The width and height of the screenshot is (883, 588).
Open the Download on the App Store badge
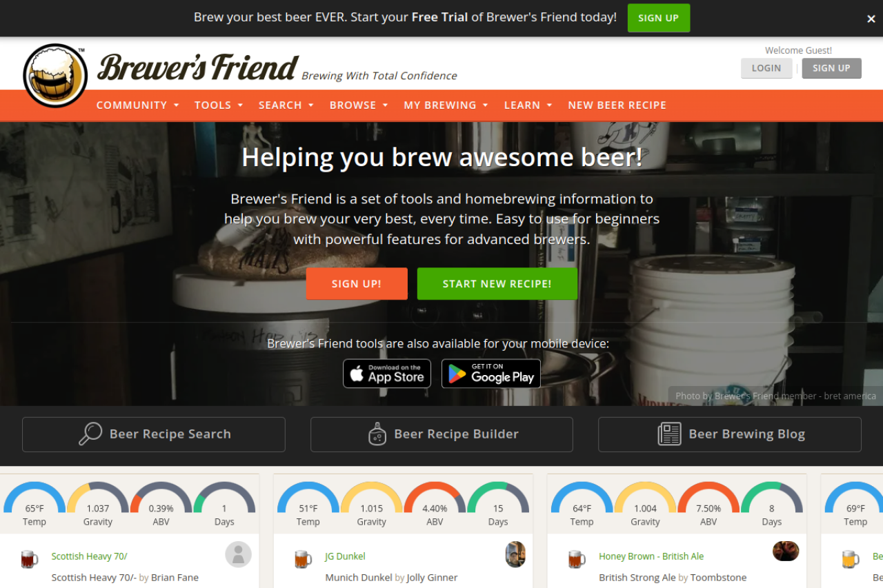387,374
